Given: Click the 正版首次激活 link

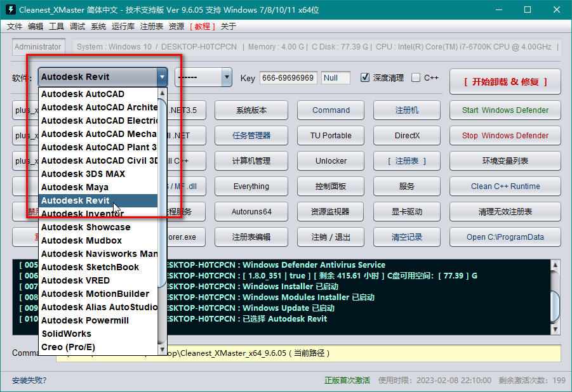Looking at the screenshot, I should tap(347, 381).
